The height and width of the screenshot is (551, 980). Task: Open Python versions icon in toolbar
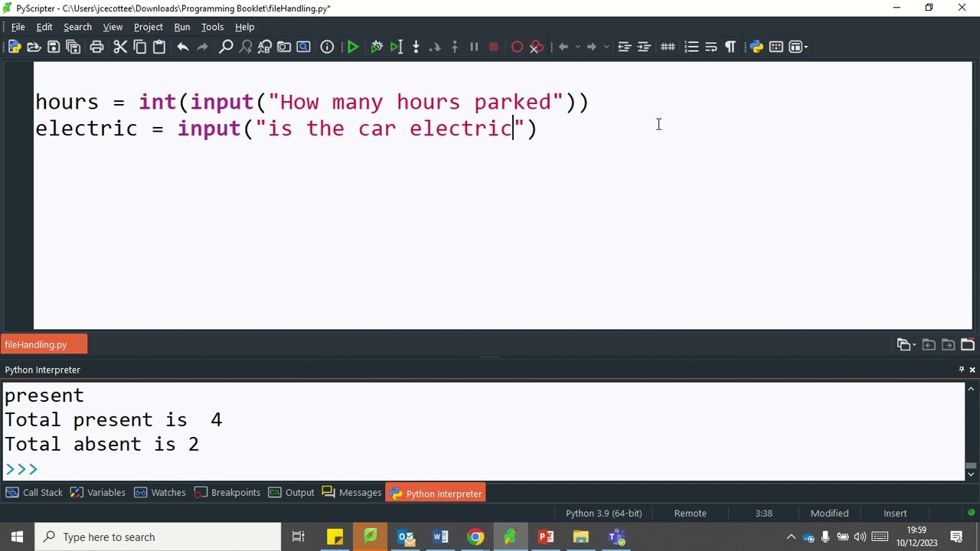(x=756, y=47)
